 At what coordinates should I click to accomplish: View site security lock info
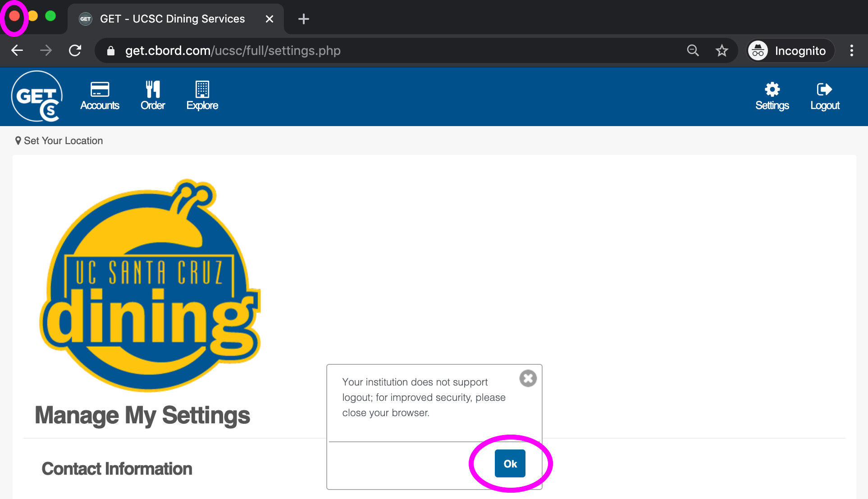tap(111, 51)
